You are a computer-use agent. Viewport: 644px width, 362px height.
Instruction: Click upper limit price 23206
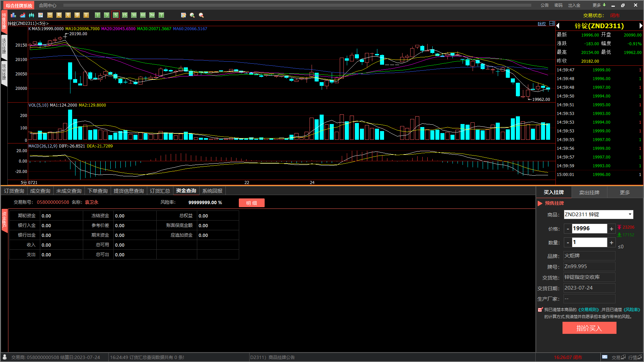[628, 227]
